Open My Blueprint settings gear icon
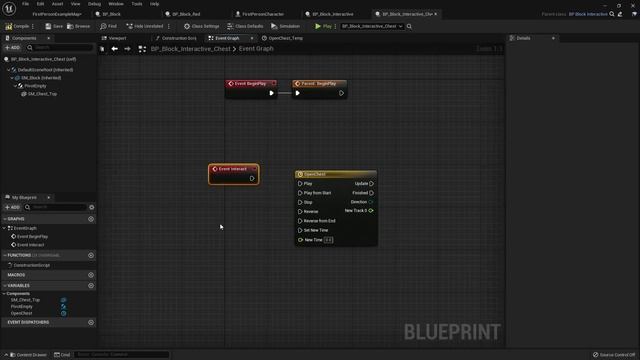Screen dimensions: 640x360 [92, 207]
